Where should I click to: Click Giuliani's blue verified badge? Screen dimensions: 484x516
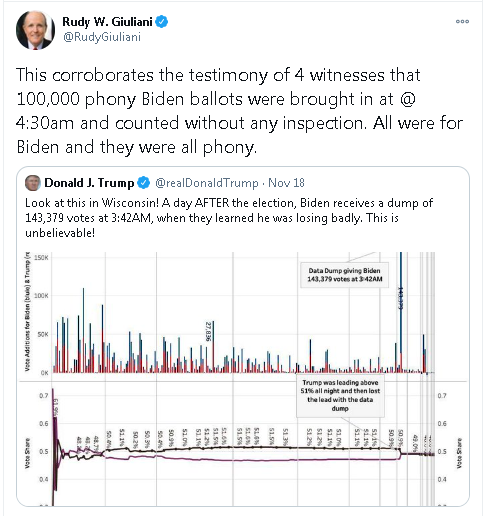(162, 22)
